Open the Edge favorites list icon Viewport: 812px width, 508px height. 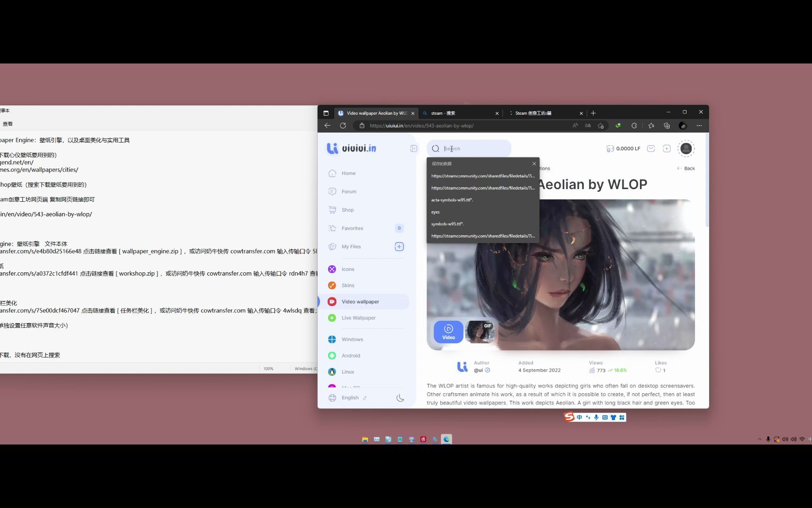pos(651,126)
